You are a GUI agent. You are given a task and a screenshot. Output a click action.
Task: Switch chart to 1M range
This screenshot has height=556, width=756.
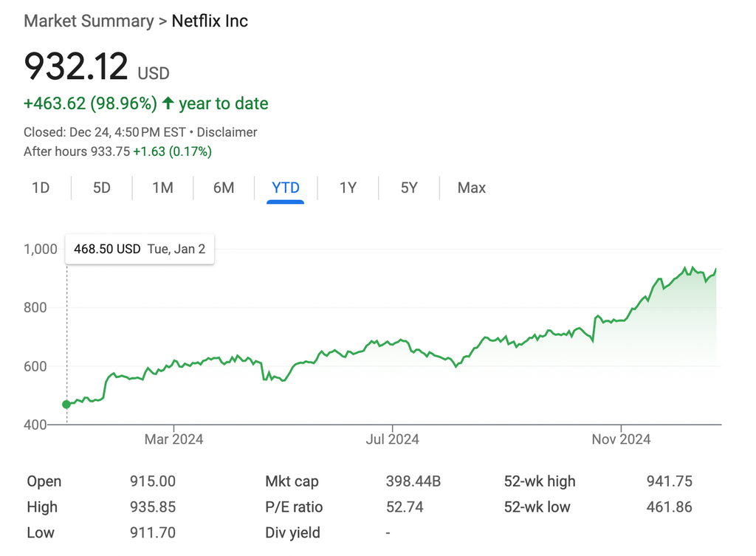coord(163,188)
